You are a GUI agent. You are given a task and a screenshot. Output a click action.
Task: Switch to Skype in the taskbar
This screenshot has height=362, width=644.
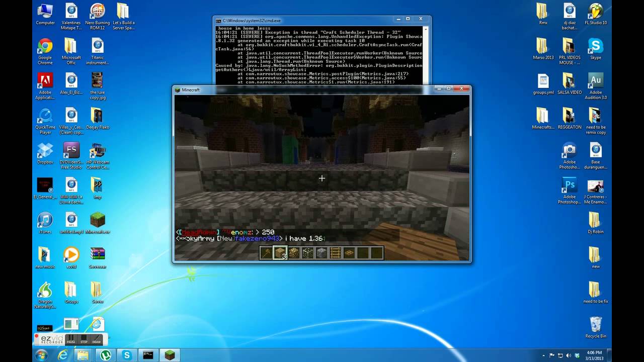(127, 355)
